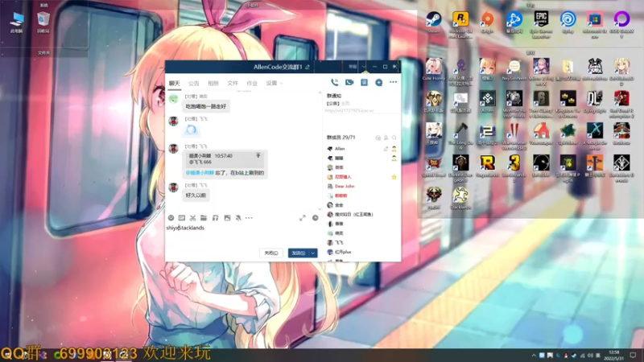Click the muted bell icon in chat toolbar
The width and height of the screenshot is (644, 362).
point(238,218)
